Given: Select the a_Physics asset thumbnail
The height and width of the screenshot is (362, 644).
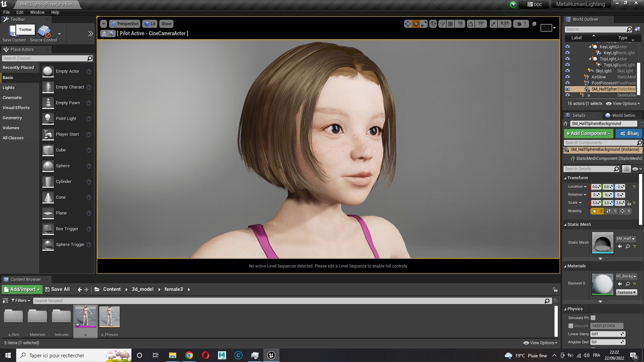Looking at the screenshot, I should [109, 316].
